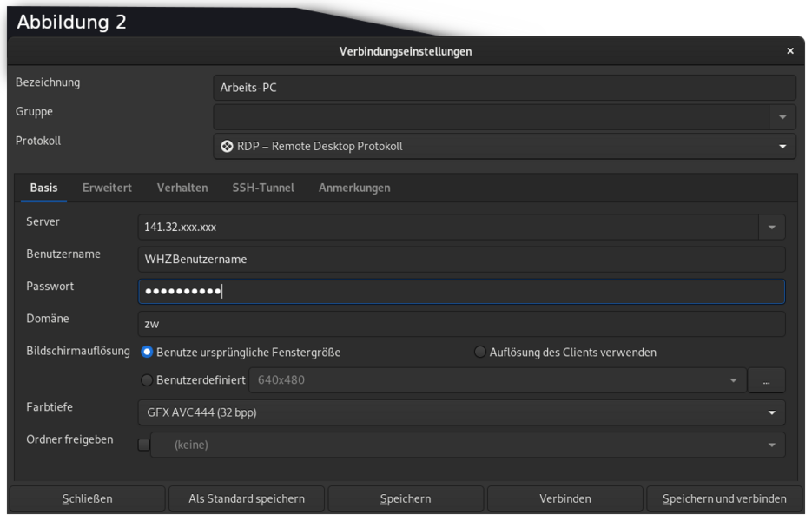Click the Schließen button

(x=87, y=498)
